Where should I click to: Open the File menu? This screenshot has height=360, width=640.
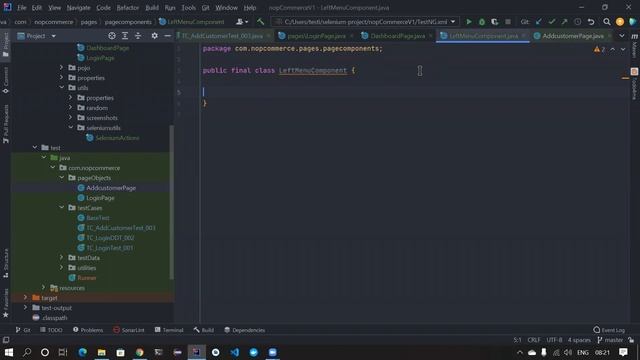point(22,8)
